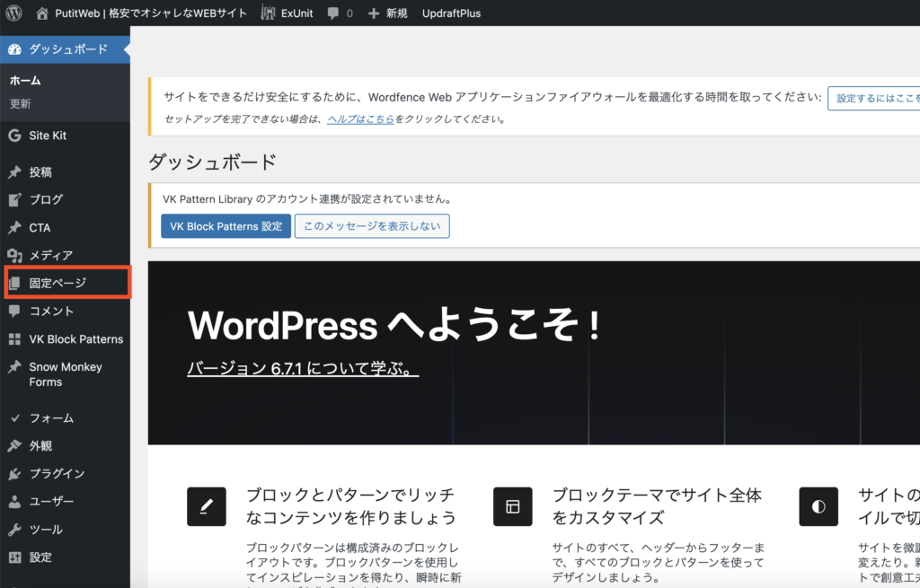Open バージョン 6.7.1 について学ぶ link
Image resolution: width=920 pixels, height=588 pixels.
(x=303, y=369)
